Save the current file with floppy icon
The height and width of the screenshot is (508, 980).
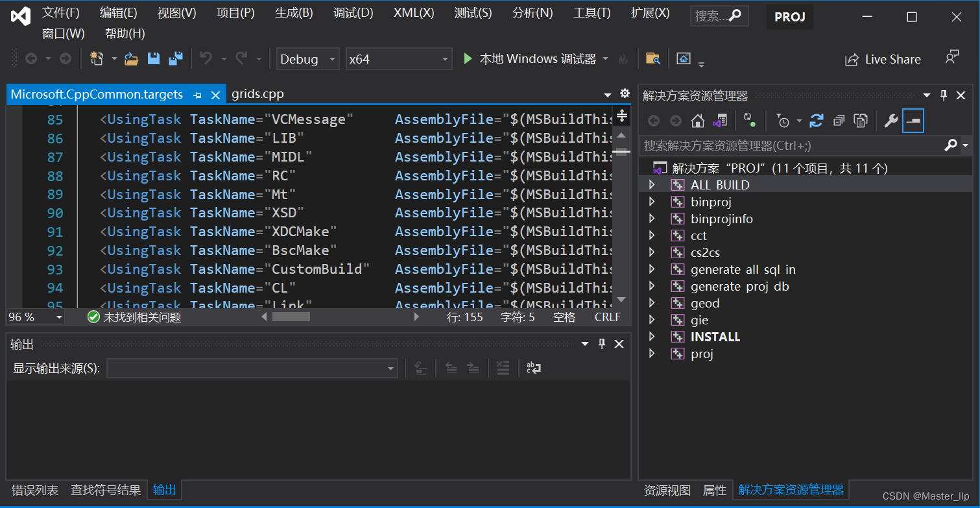(154, 59)
